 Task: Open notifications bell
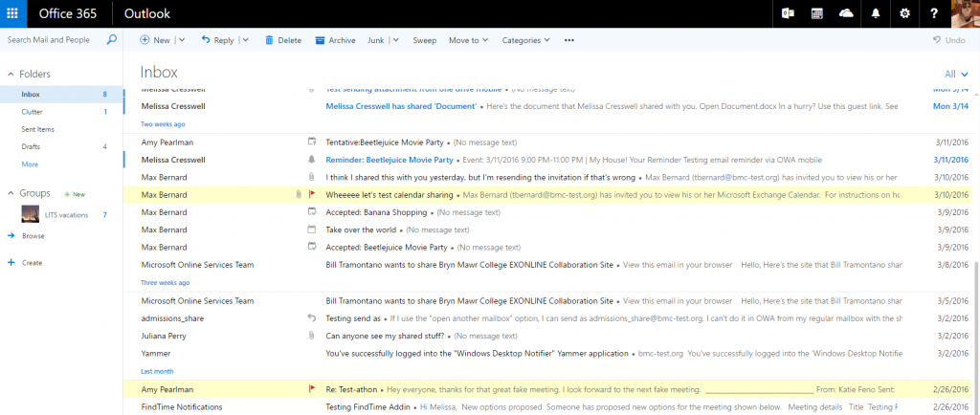click(x=876, y=13)
